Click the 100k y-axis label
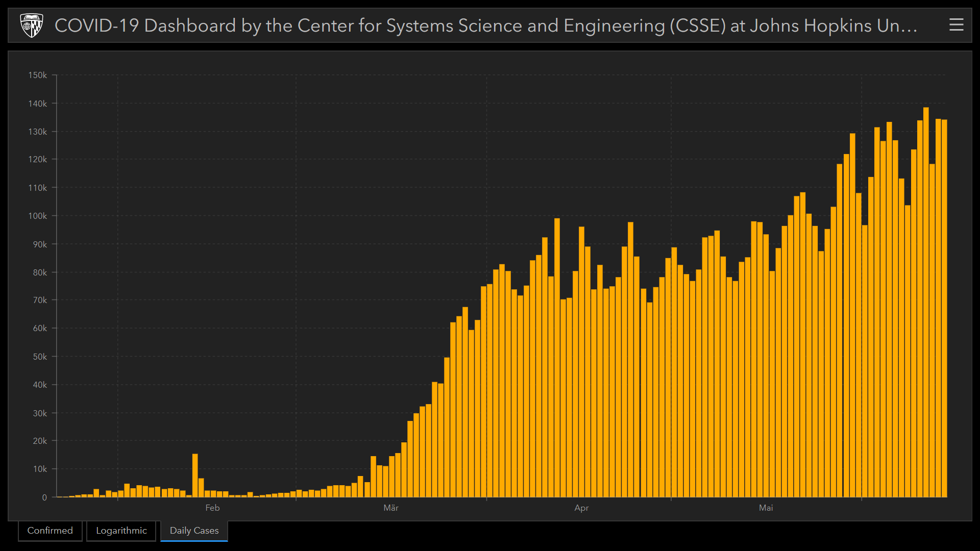Viewport: 980px width, 551px height. [37, 216]
